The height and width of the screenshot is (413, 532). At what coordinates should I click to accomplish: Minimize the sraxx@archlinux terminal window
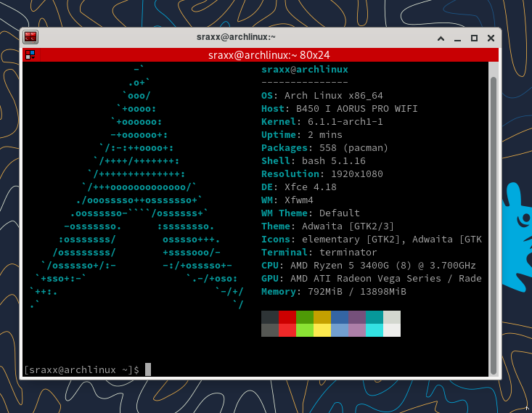click(457, 37)
